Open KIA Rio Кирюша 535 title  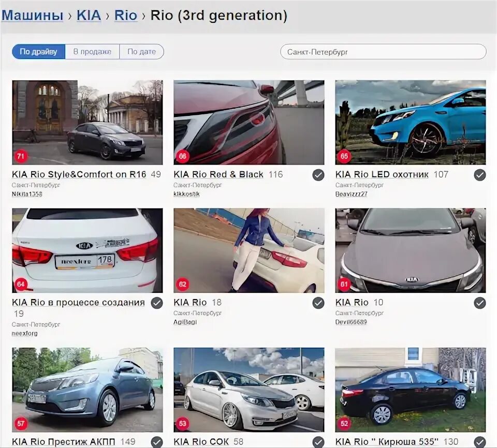(x=387, y=442)
